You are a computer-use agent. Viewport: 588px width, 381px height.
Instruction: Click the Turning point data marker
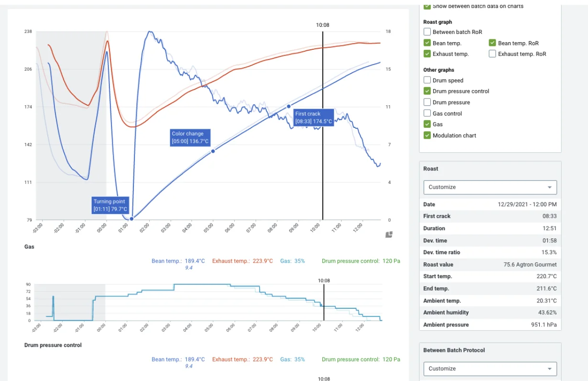click(x=131, y=219)
